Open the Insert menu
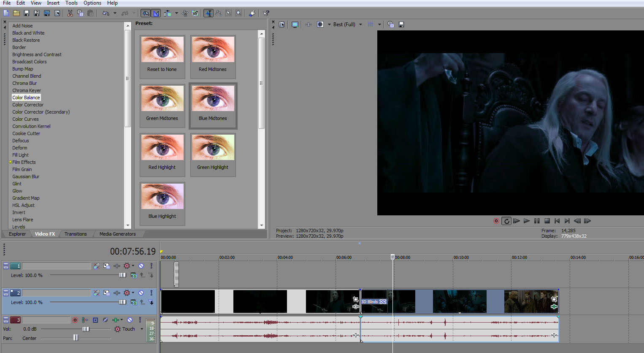 [53, 3]
